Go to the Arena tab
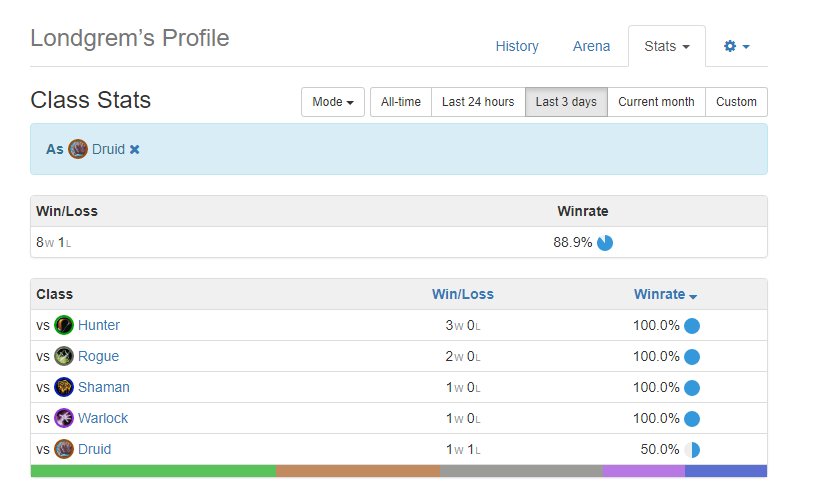This screenshot has width=821, height=487. coord(591,46)
